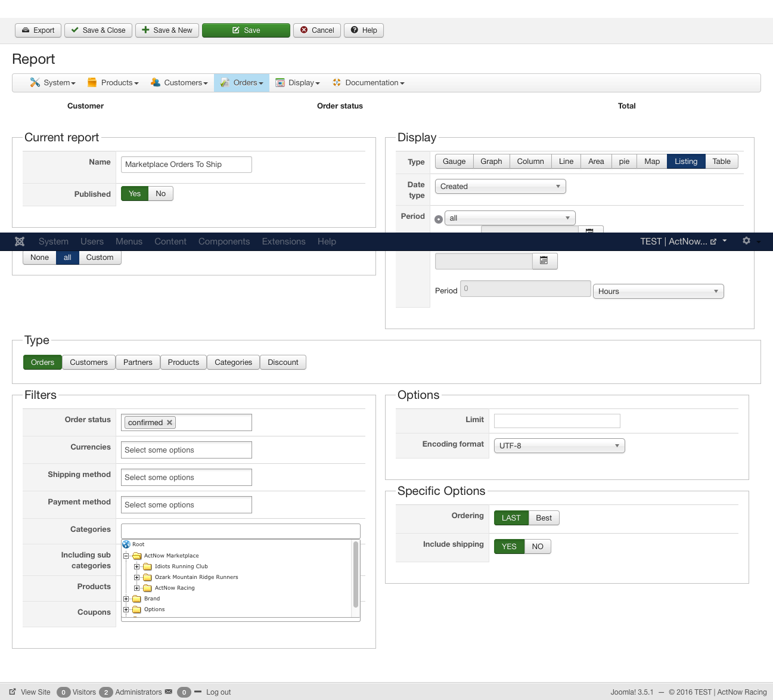The width and height of the screenshot is (773, 700).
Task: Select Root in the category tree
Action: click(x=138, y=544)
